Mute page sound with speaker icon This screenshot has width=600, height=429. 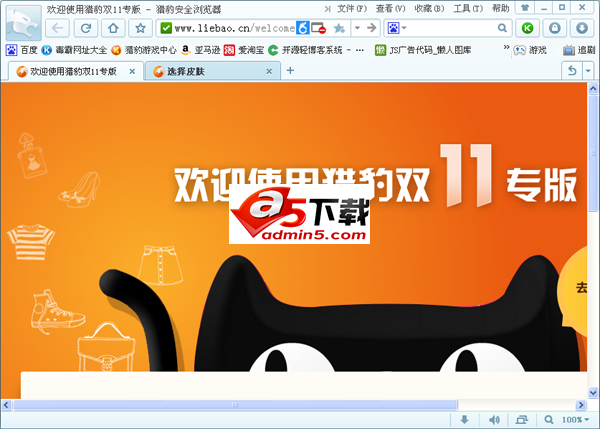click(x=494, y=420)
